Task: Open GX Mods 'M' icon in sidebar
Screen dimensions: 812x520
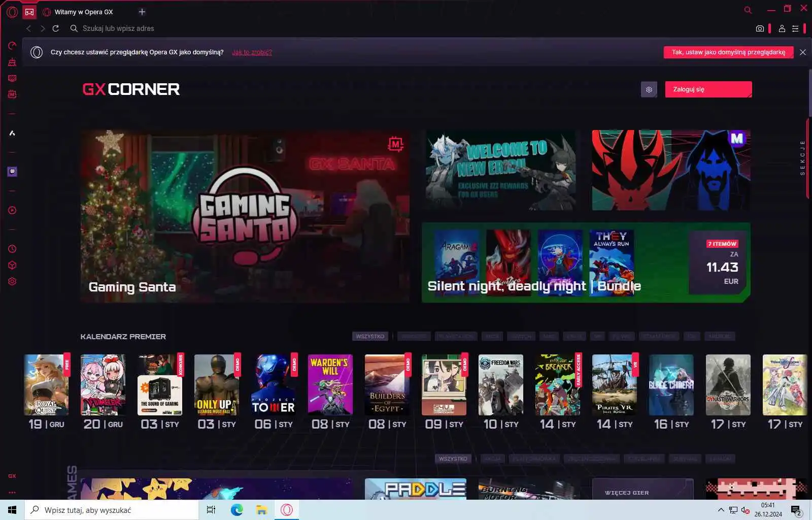Action: pyautogui.click(x=12, y=94)
